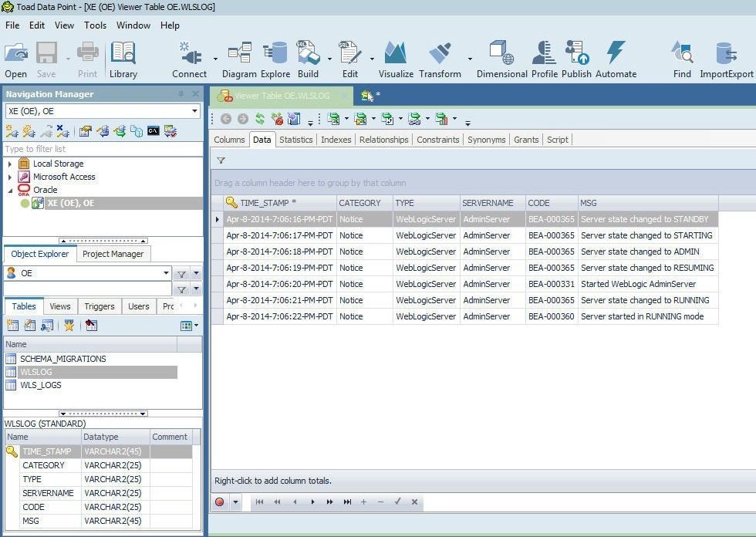Open the SQL Edit tool in main toolbar
The height and width of the screenshot is (537, 756).
coord(350,59)
